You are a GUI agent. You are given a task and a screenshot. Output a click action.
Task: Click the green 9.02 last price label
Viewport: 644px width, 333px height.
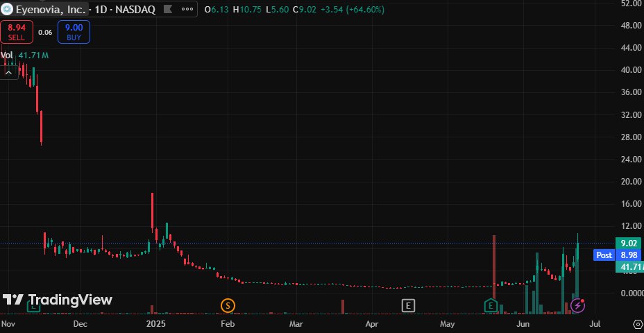point(629,243)
